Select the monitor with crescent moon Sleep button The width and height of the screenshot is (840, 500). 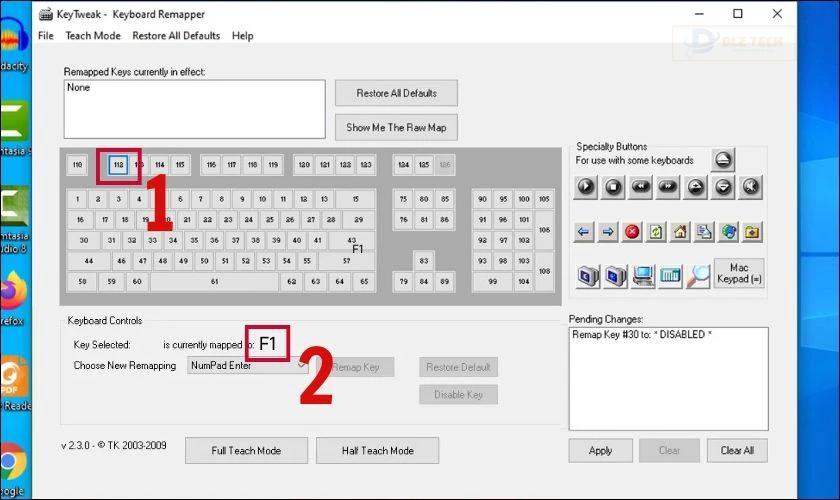[588, 276]
